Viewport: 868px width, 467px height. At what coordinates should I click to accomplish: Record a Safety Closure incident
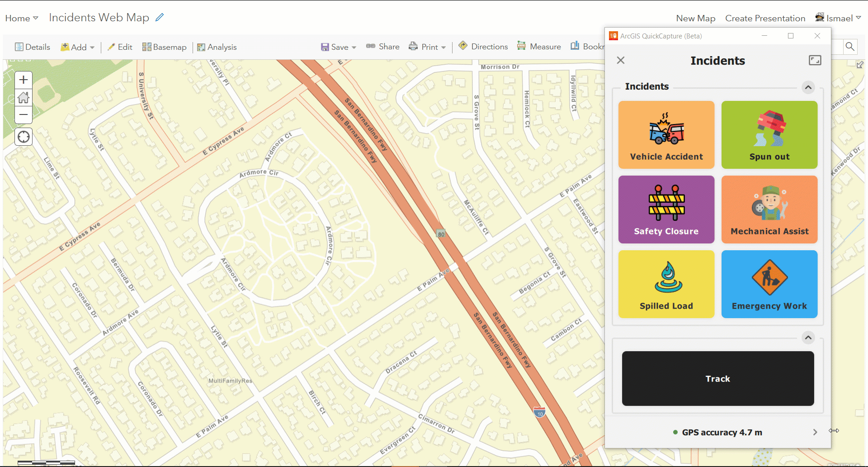click(666, 209)
